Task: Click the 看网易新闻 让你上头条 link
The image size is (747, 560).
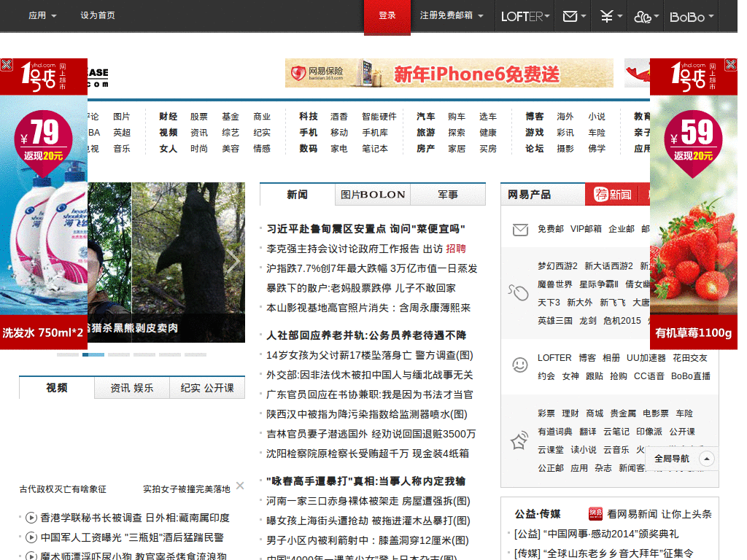Action: click(x=659, y=514)
